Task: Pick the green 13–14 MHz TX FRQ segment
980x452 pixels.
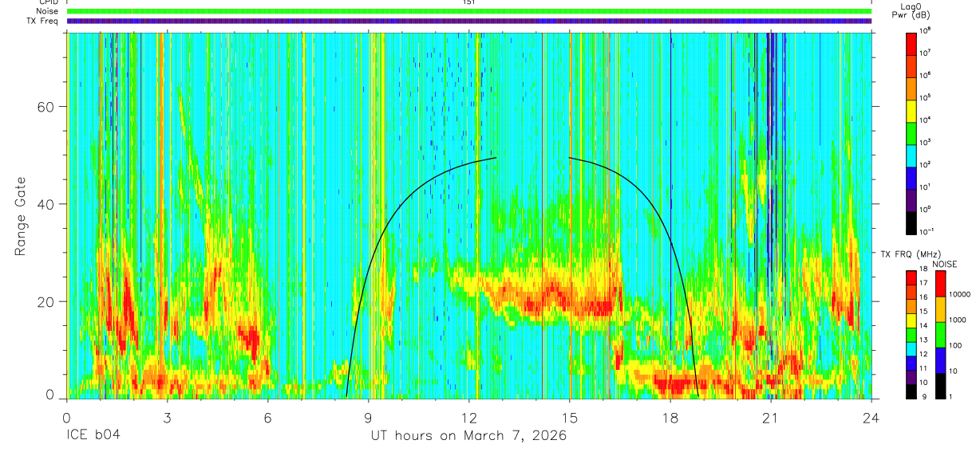Action: click(x=911, y=335)
